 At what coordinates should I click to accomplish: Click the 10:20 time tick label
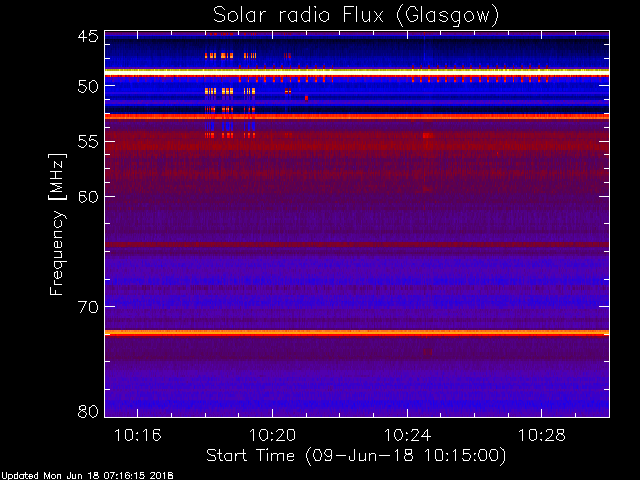(x=272, y=435)
